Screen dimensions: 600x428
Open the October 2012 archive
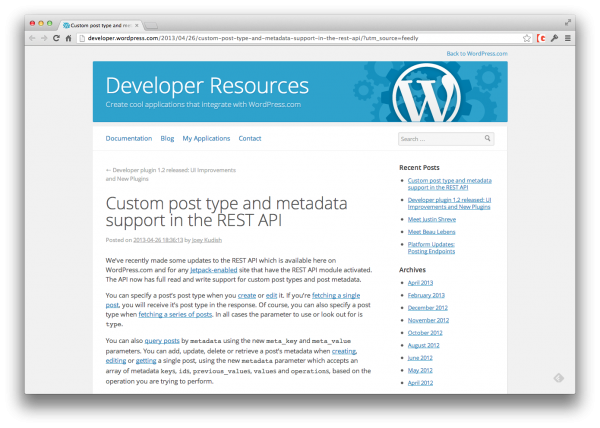(425, 333)
